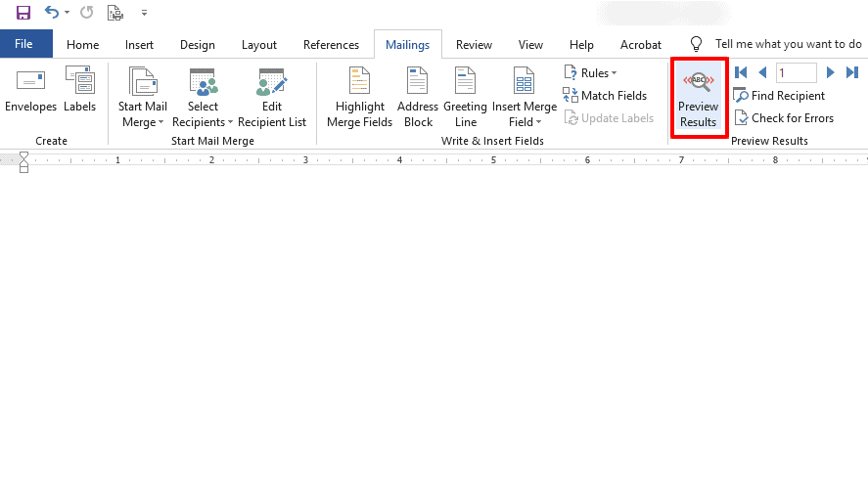The width and height of the screenshot is (868, 483).
Task: Click the Save icon in quick access toolbar
Action: 23,12
